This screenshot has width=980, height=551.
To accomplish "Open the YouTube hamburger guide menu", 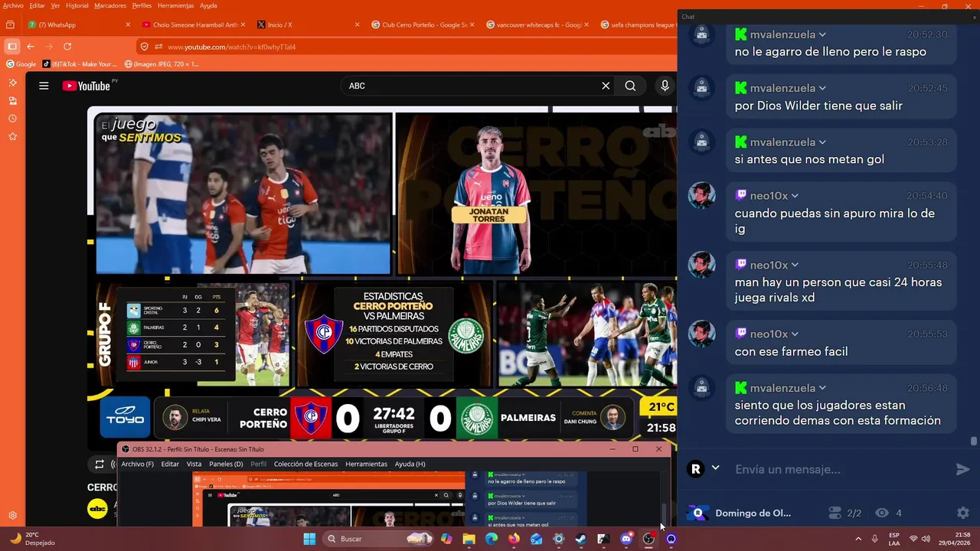I will [x=44, y=86].
